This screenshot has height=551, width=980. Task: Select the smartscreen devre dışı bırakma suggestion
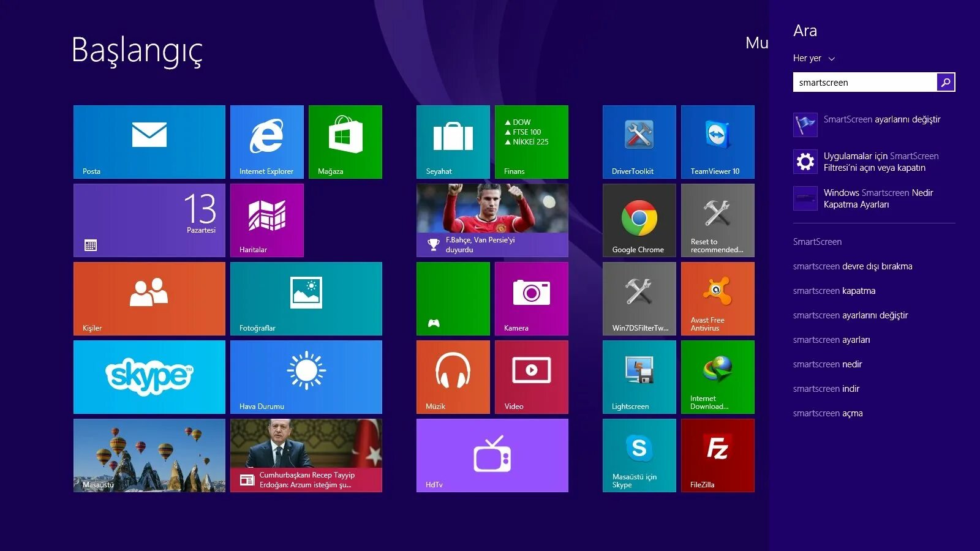[853, 266]
